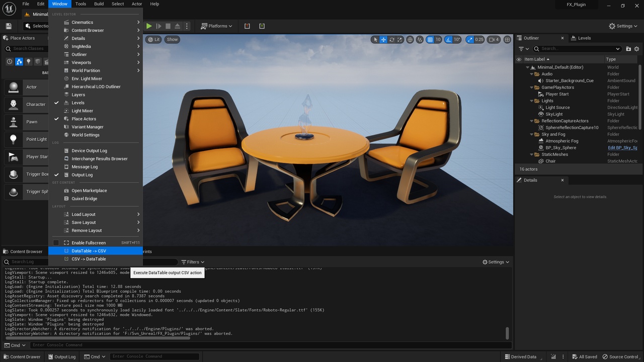The width and height of the screenshot is (644, 362).
Task: Click the surface snapping icon
Action: (x=420, y=40)
